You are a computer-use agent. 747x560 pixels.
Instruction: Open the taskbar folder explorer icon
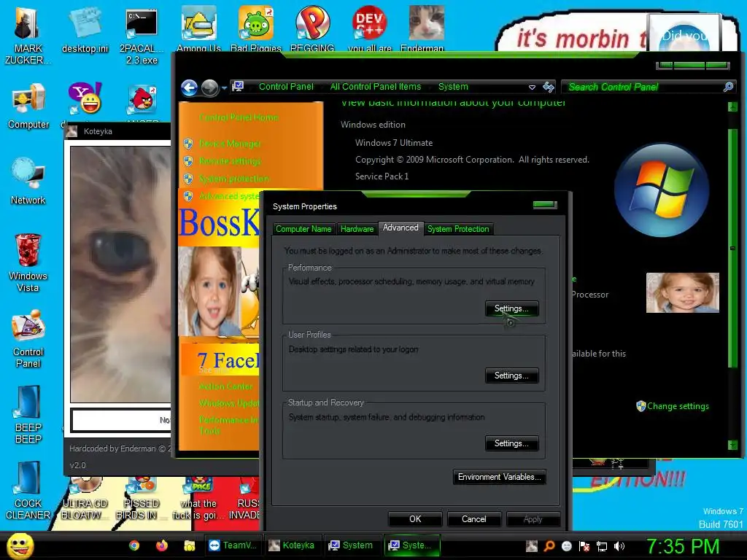190,545
